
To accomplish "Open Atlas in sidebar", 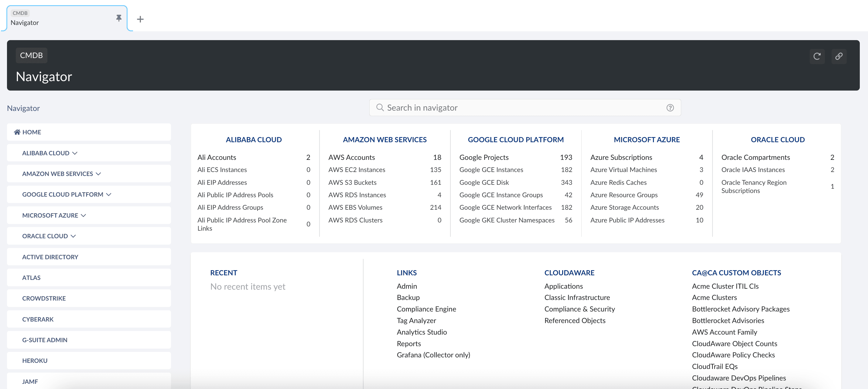I will [x=89, y=278].
